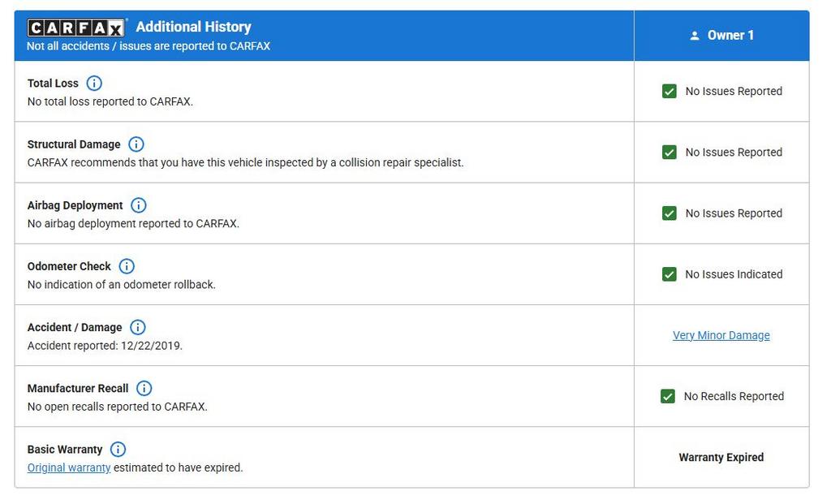Follow the Original warranty link
Image resolution: width=831 pixels, height=504 pixels.
[69, 467]
